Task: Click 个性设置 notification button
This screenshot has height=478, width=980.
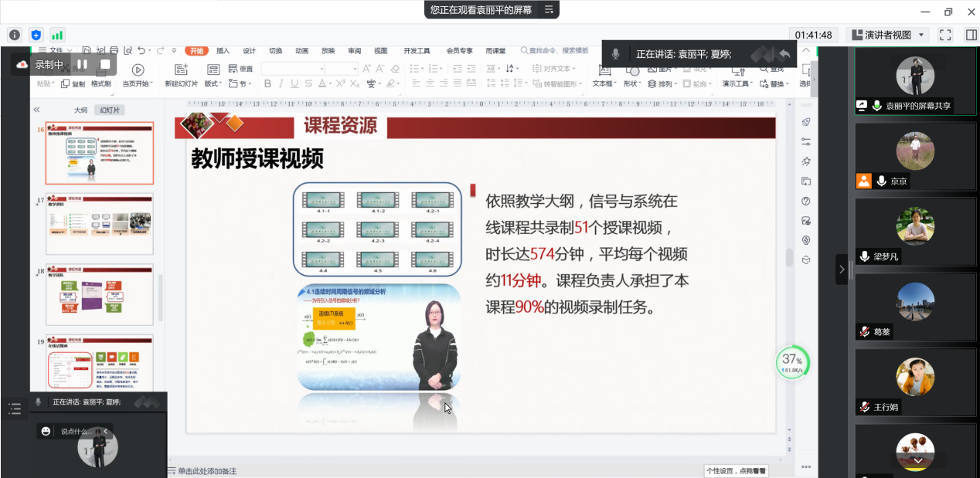Action: 736,470
